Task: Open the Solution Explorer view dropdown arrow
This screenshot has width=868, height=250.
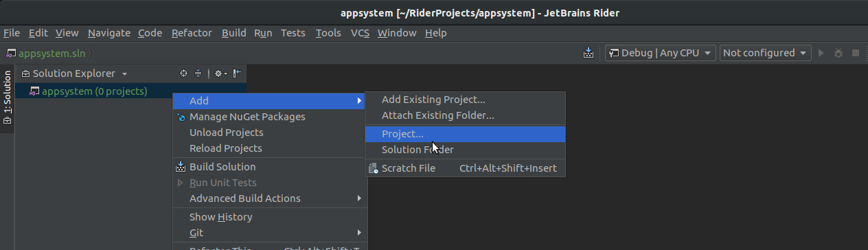Action: point(124,74)
